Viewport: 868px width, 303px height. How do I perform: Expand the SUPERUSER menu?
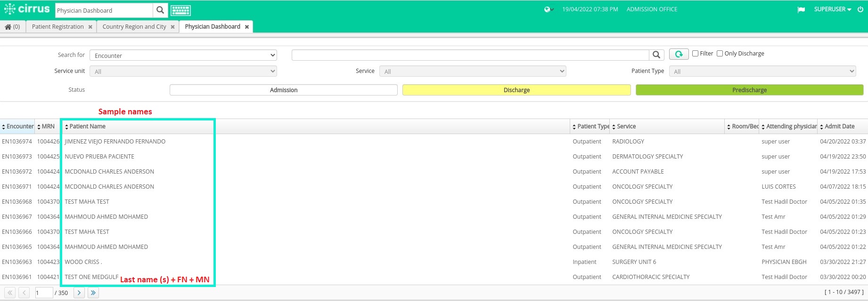point(833,9)
